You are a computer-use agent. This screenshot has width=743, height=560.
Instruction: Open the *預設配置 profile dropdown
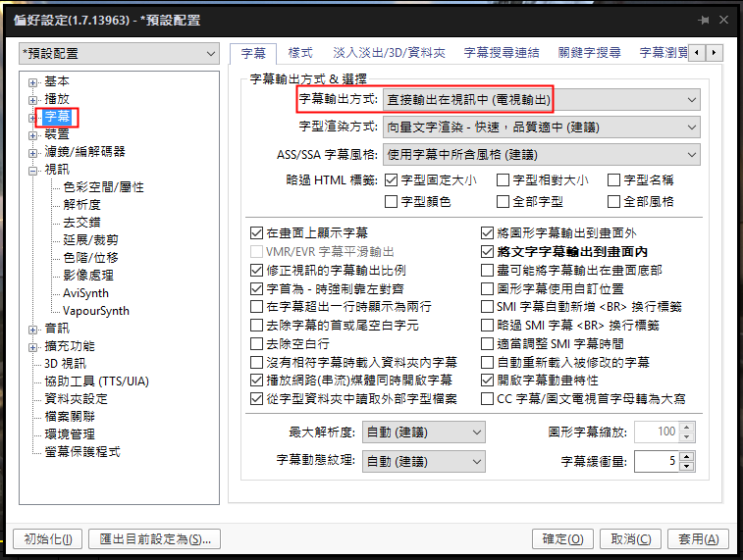119,54
